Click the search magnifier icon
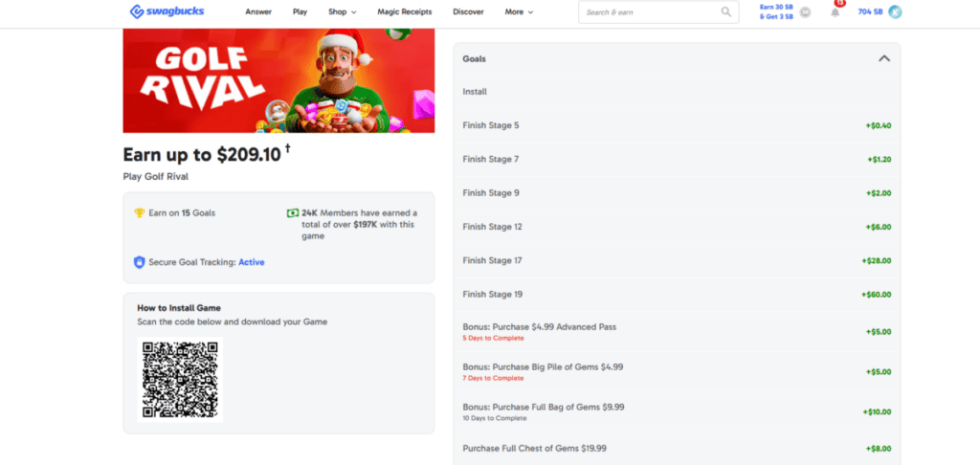 [x=726, y=12]
